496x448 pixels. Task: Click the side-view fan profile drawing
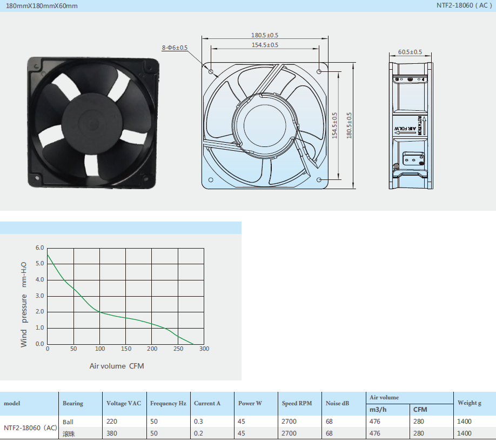411,125
